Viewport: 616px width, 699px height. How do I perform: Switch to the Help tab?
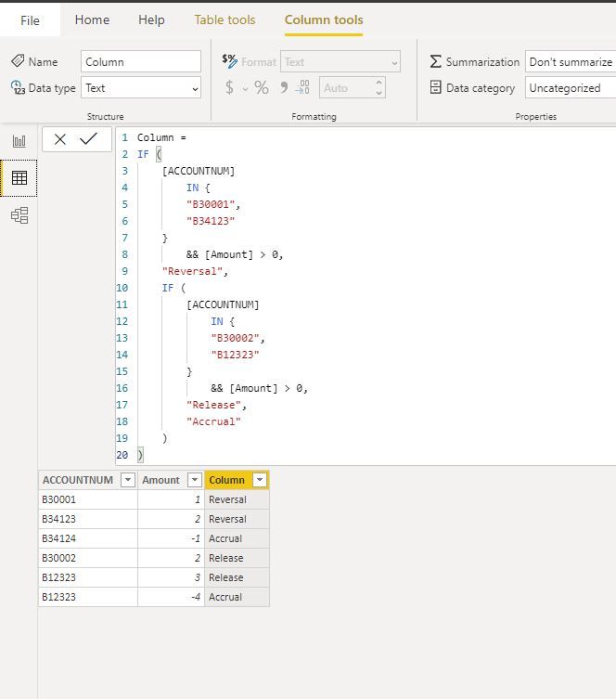pos(151,19)
